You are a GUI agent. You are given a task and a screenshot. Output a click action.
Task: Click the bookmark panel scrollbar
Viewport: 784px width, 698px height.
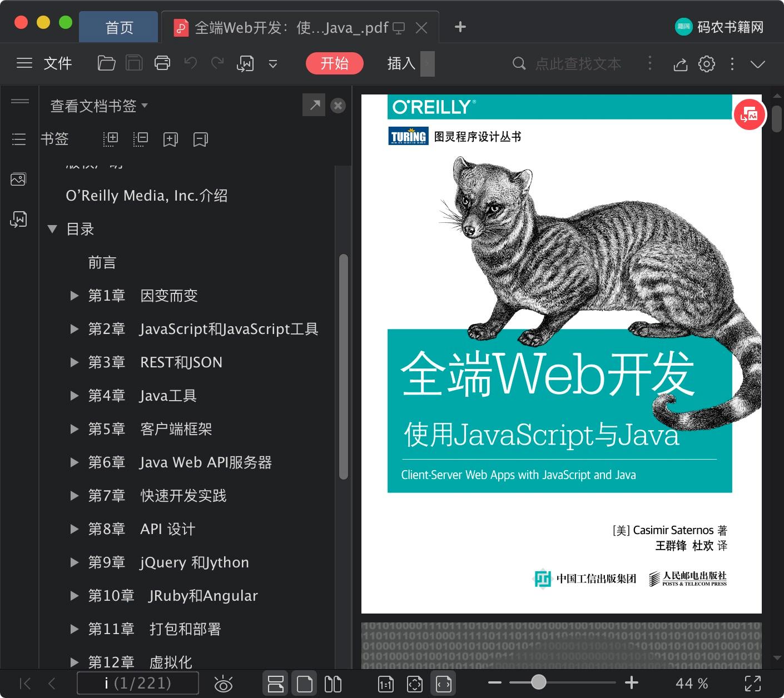[344, 367]
